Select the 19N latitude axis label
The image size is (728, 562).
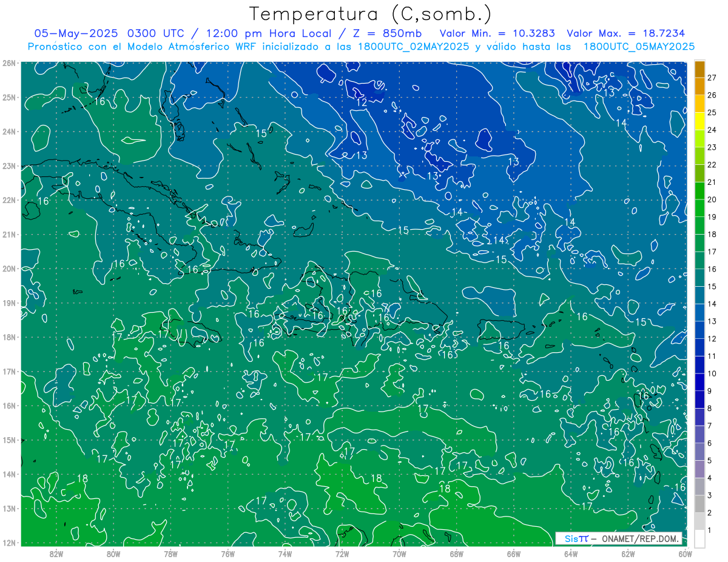pyautogui.click(x=8, y=303)
